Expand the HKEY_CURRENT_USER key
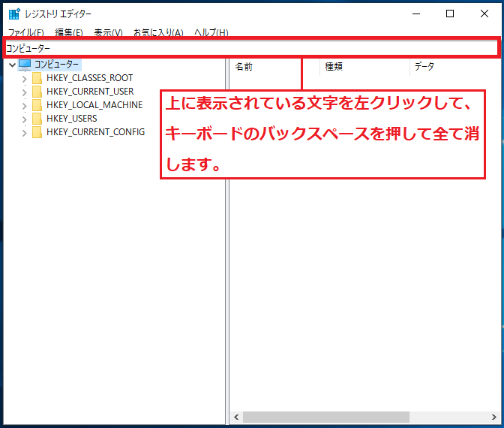The image size is (504, 428). click(x=25, y=92)
